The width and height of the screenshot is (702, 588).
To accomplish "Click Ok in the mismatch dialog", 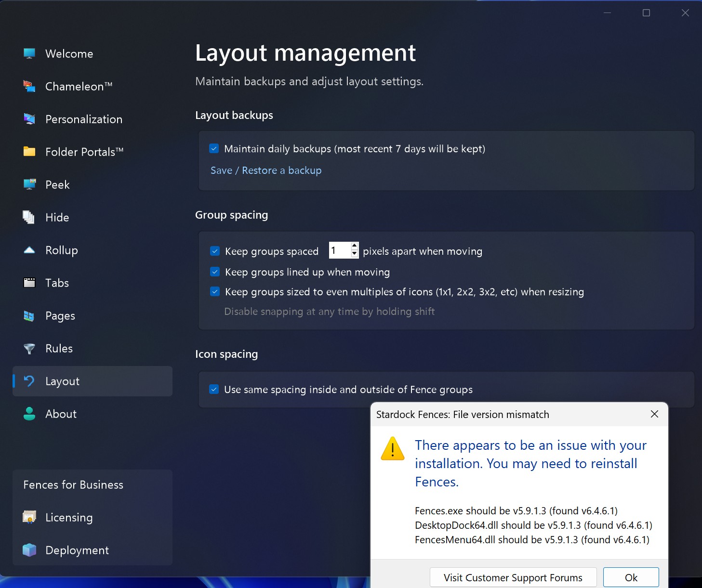I will [631, 577].
